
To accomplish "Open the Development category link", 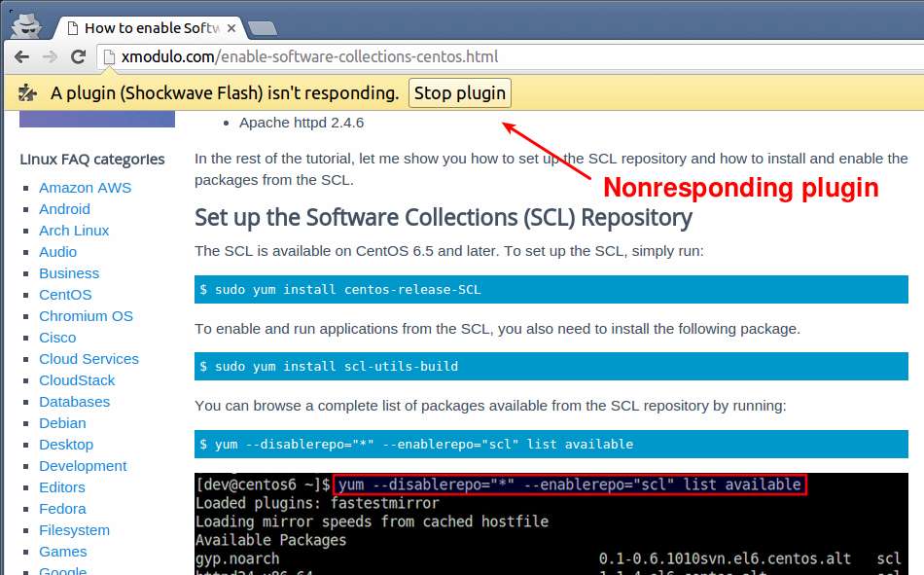I will [83, 466].
